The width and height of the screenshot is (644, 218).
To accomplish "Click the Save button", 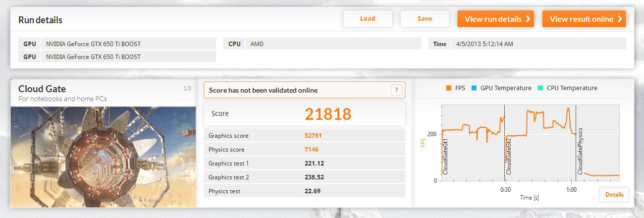I will [425, 19].
